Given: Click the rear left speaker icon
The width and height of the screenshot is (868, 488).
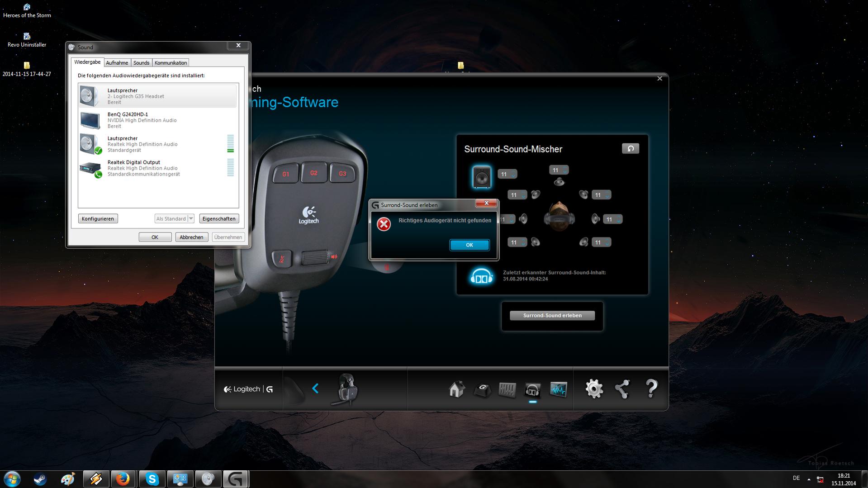Looking at the screenshot, I should point(536,242).
